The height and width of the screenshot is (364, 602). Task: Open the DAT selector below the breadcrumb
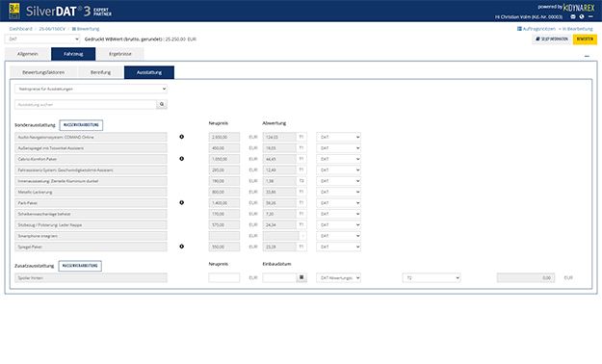42,39
